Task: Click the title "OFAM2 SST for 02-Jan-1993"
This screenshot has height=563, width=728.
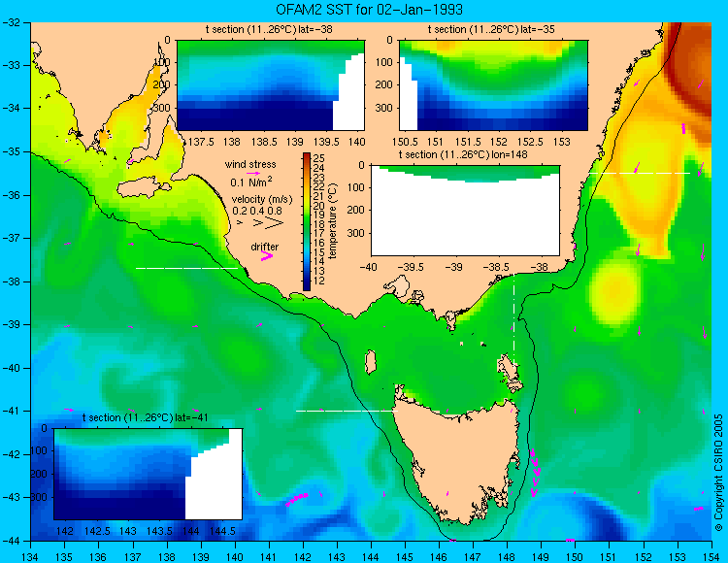Action: pyautogui.click(x=369, y=10)
